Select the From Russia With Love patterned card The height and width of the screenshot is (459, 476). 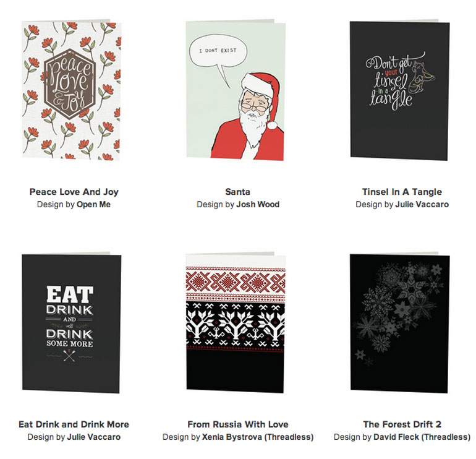click(236, 323)
